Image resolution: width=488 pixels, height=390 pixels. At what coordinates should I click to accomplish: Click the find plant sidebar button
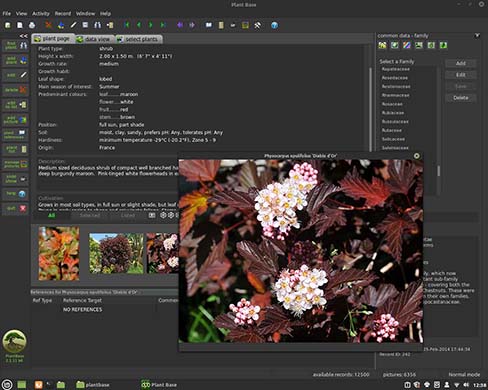point(16,45)
